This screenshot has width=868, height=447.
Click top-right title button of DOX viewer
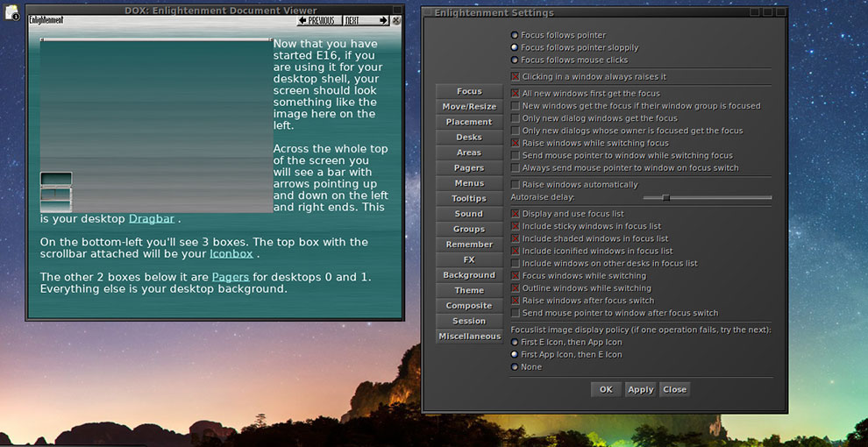(x=397, y=10)
